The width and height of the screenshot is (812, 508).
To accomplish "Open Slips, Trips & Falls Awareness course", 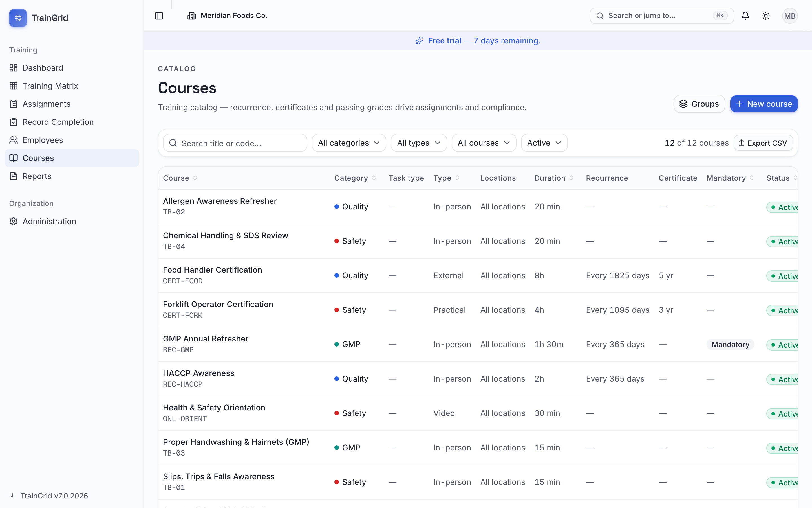I will [219, 476].
